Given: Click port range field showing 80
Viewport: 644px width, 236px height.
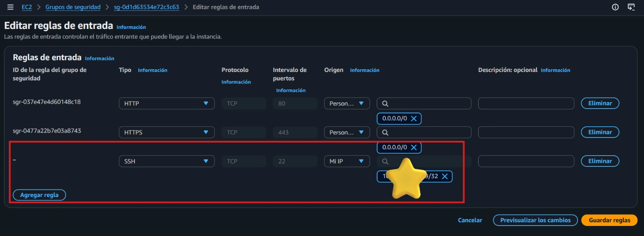Looking at the screenshot, I should [x=295, y=103].
